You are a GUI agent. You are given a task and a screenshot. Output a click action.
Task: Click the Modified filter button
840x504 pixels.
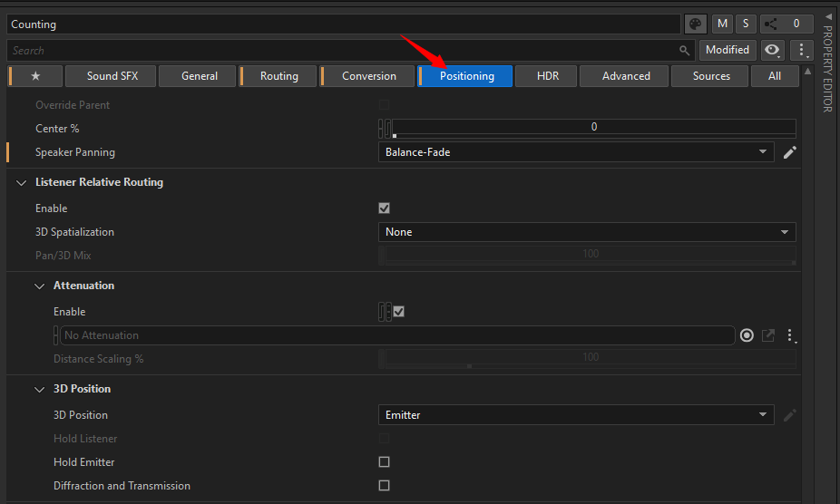(728, 51)
